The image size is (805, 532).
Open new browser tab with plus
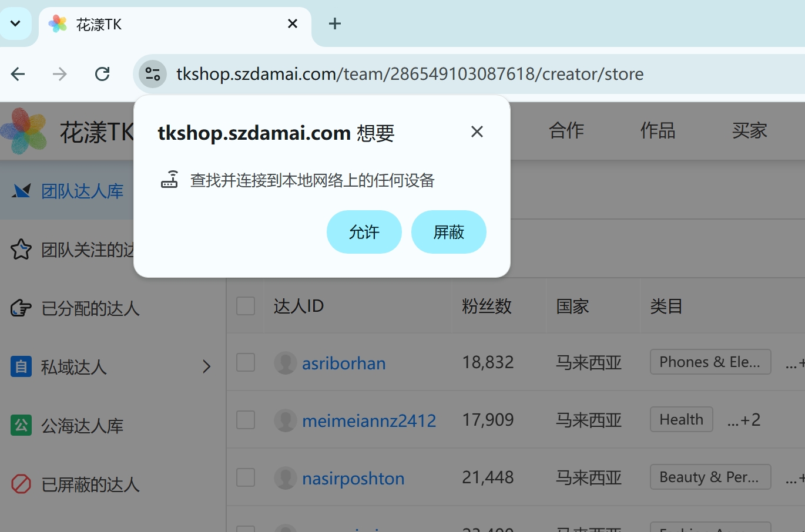pos(335,23)
